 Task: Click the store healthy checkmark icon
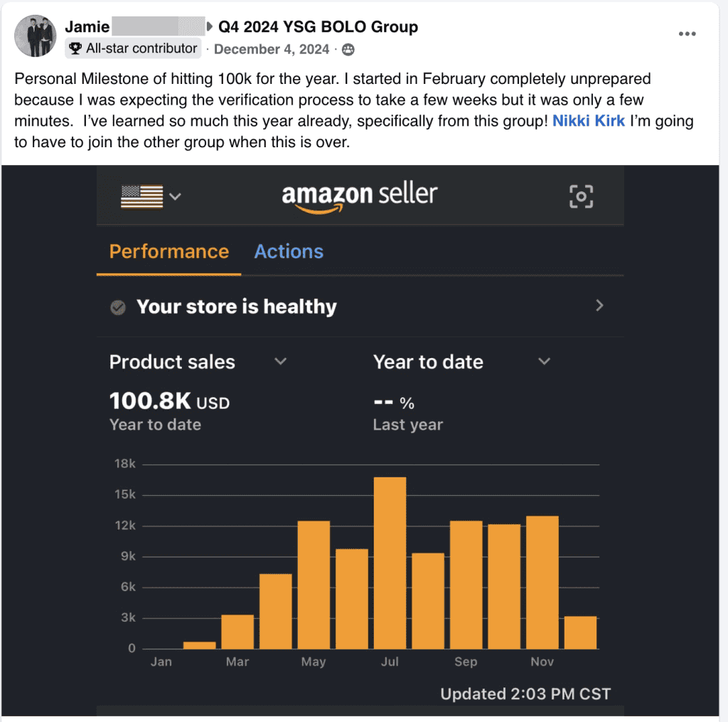coord(118,307)
